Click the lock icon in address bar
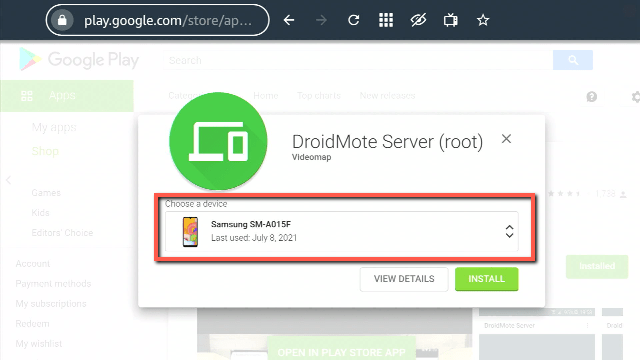The height and width of the screenshot is (360, 640). [62, 20]
